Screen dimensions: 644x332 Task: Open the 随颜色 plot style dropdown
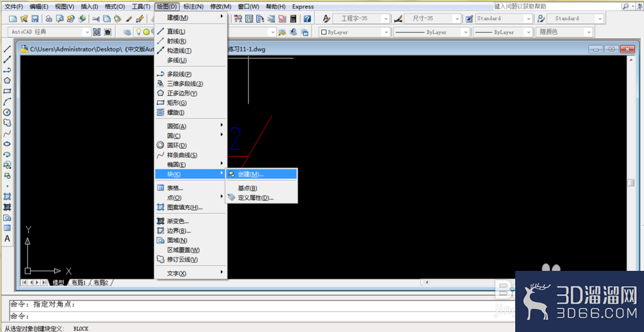[564, 32]
